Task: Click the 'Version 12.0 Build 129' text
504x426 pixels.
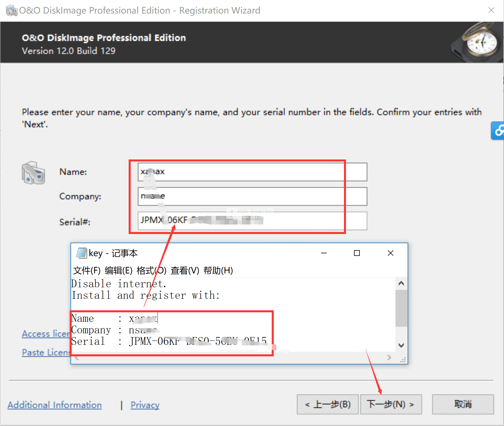Action: pos(69,51)
